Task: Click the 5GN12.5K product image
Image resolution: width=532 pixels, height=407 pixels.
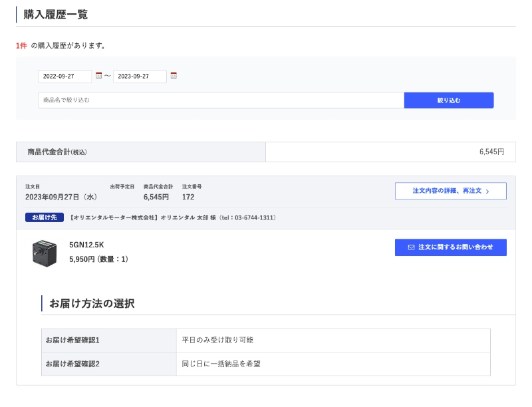Action: (45, 253)
